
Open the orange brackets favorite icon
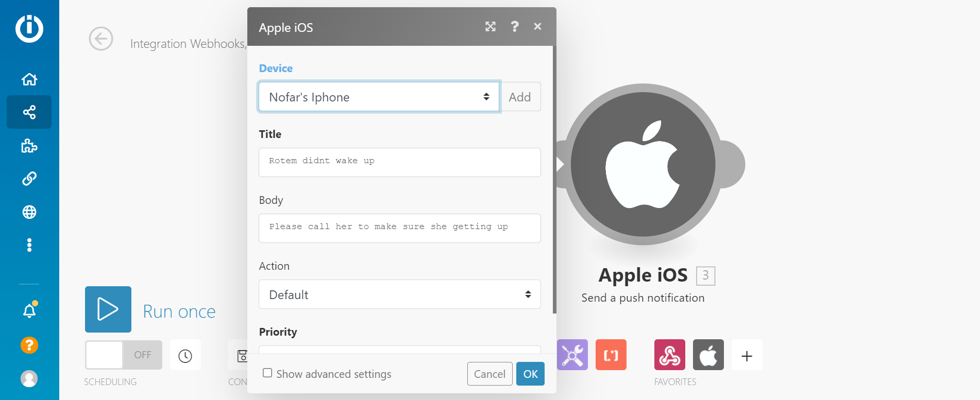611,355
